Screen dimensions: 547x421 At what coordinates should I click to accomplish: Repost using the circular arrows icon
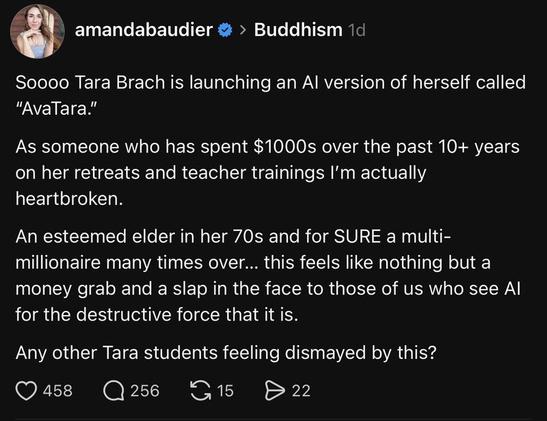pyautogui.click(x=200, y=390)
